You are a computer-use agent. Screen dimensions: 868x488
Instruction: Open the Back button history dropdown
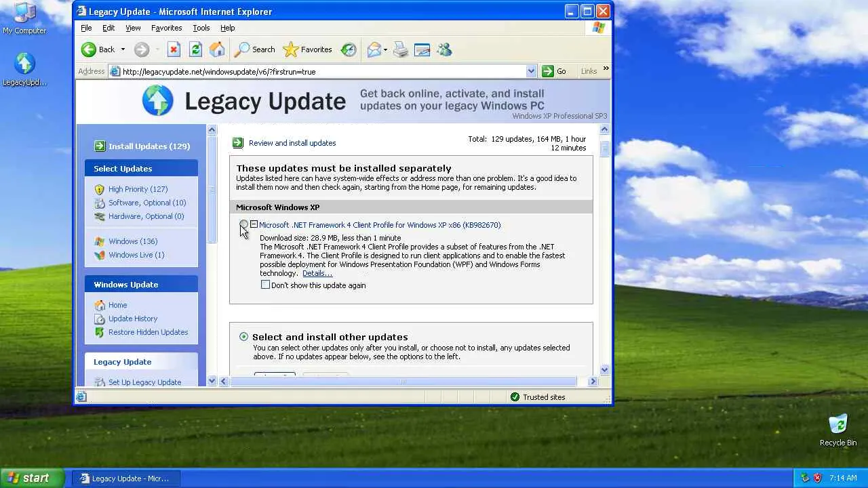(123, 49)
